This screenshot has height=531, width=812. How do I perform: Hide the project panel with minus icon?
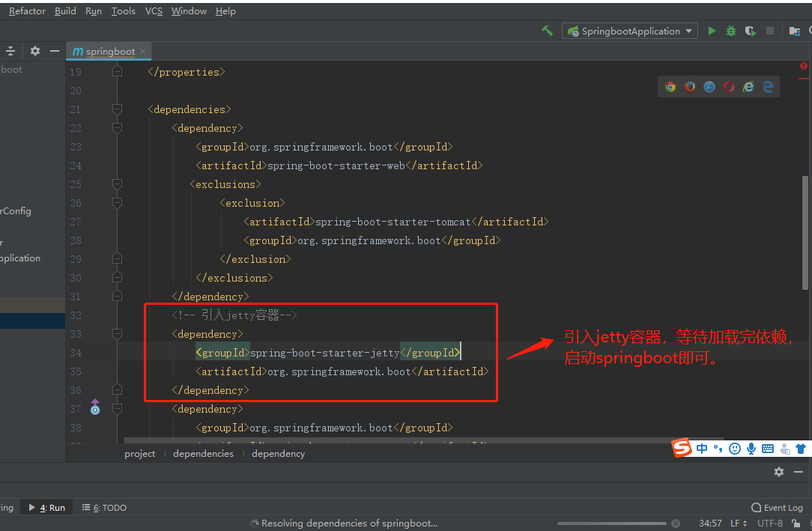click(x=55, y=51)
